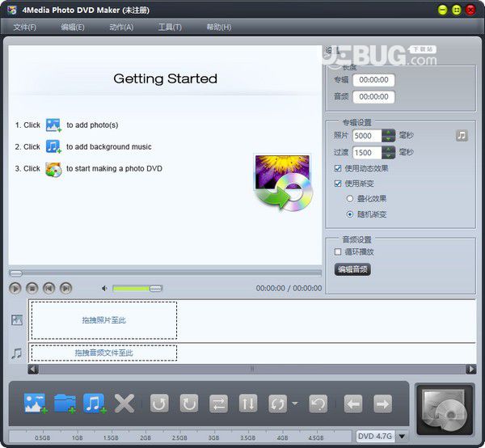Click the vertical flip icon
This screenshot has height=448, width=485.
point(248,404)
